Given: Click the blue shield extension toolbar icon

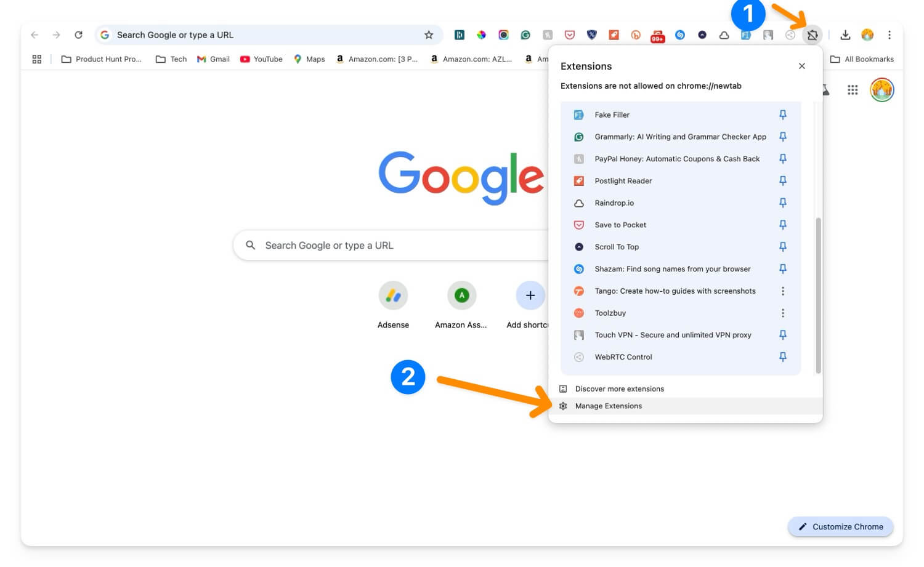Looking at the screenshot, I should coord(592,35).
